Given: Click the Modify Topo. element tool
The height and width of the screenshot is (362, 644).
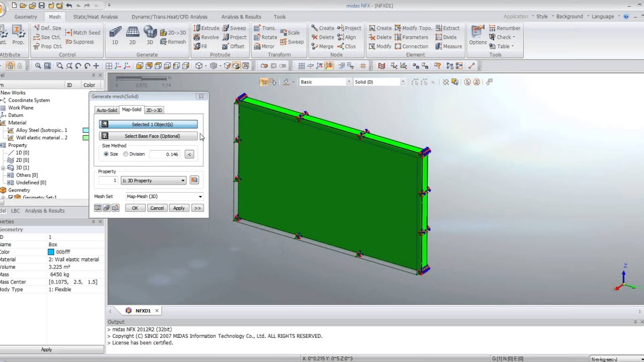Looking at the screenshot, I should (x=413, y=28).
